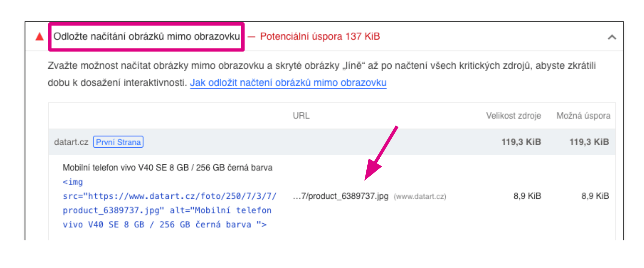644x268 pixels.
Task: Click 8,9 KiB under Možná úspora
Action: click(595, 196)
